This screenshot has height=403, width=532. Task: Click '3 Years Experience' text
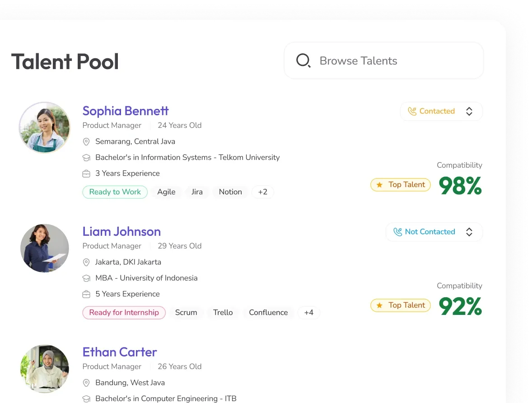click(127, 173)
